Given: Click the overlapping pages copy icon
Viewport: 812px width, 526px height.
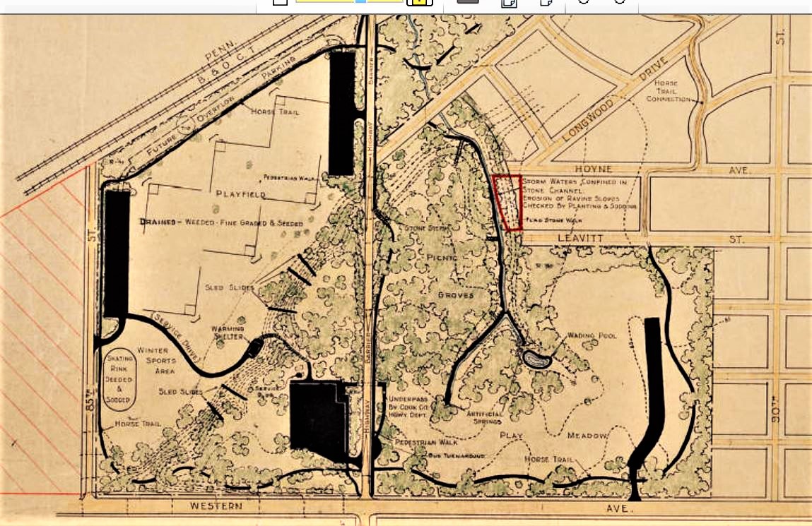Looking at the screenshot, I should (x=509, y=3).
